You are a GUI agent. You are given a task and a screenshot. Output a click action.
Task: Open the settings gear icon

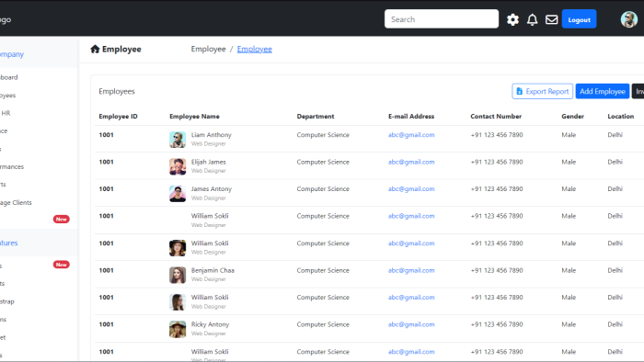click(512, 19)
